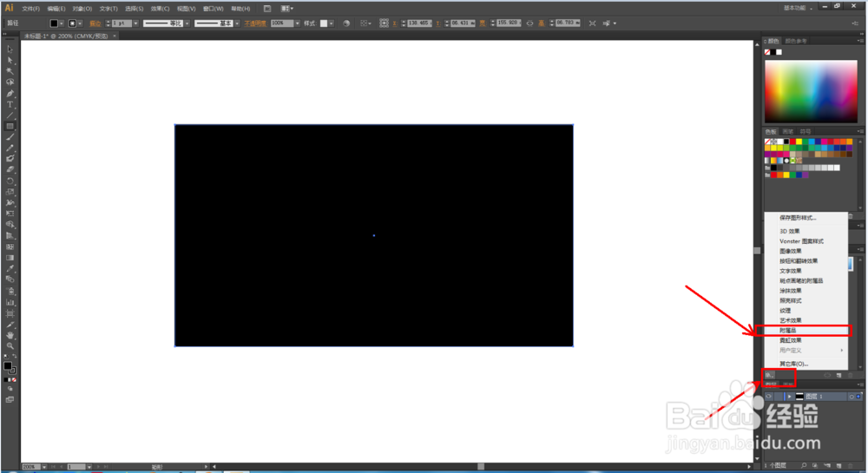
Task: Open the fill color dropdown arrow
Action: (62, 23)
